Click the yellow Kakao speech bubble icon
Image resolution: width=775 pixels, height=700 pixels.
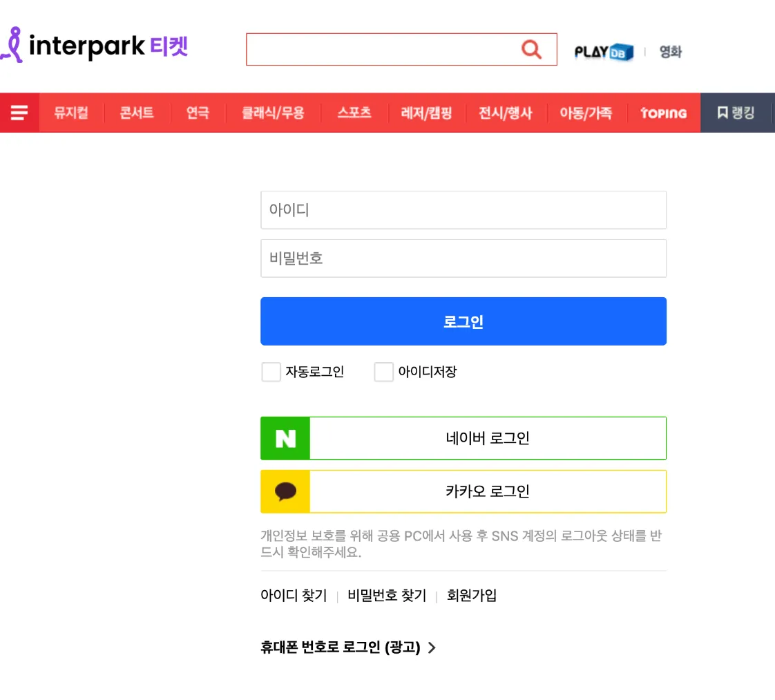tap(285, 491)
